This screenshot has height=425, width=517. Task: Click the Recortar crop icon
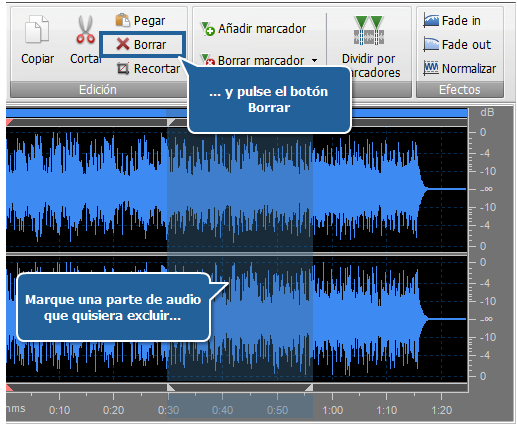pyautogui.click(x=123, y=68)
